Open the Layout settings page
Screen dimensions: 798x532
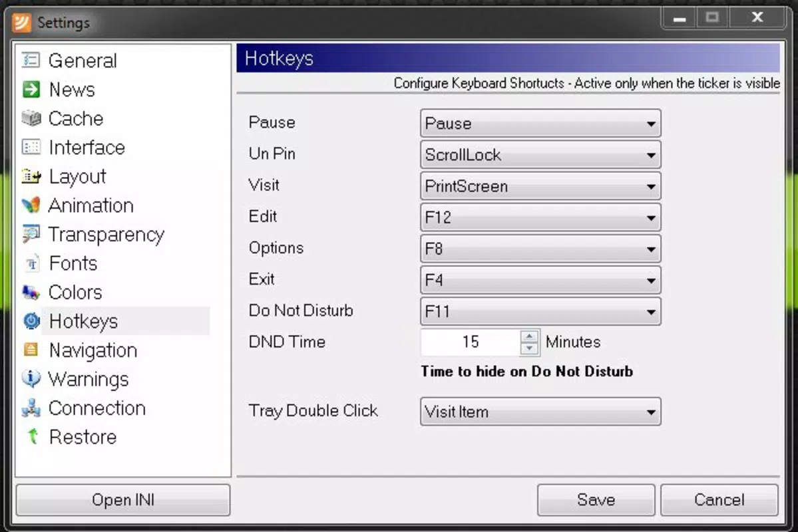(x=77, y=176)
